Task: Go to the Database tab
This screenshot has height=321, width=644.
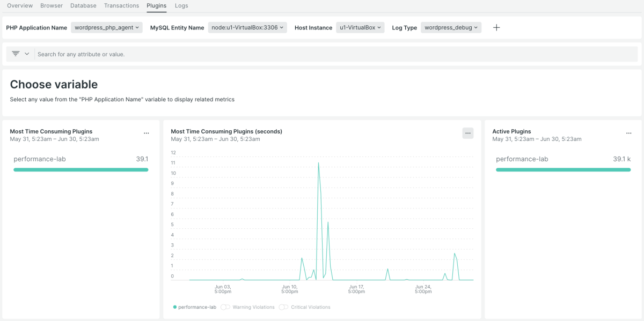Action: (x=83, y=6)
